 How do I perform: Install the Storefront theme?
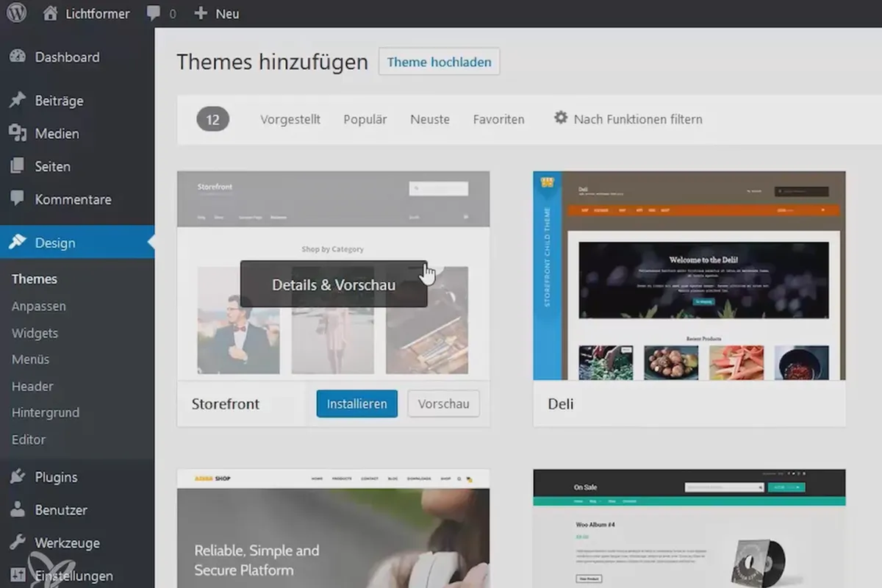357,404
